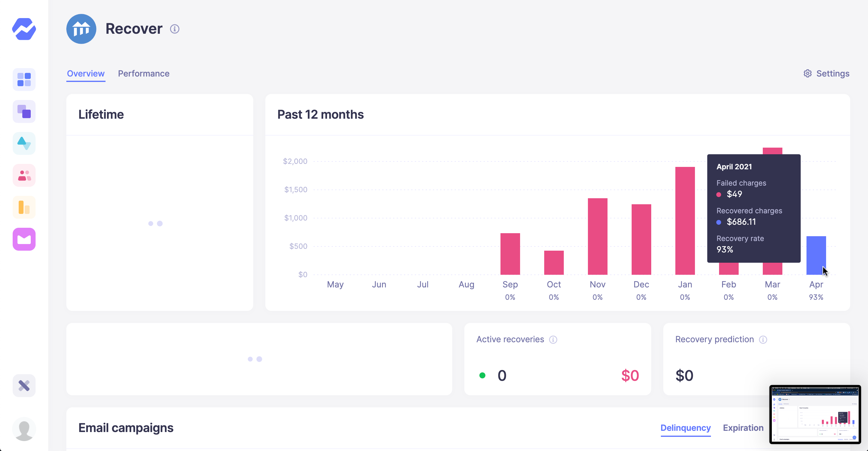The height and width of the screenshot is (451, 868).
Task: Select the triangle/delta icon in sidebar
Action: [24, 143]
